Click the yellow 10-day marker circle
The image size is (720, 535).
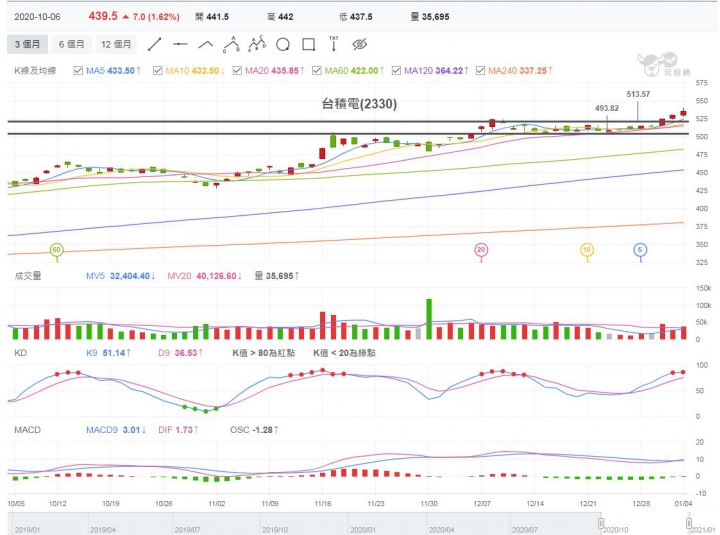point(587,250)
